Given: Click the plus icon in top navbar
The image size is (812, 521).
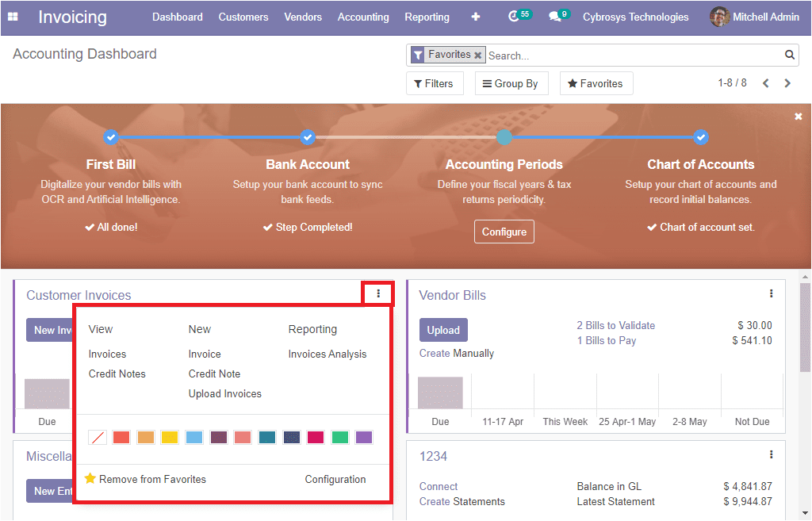Looking at the screenshot, I should point(476,17).
